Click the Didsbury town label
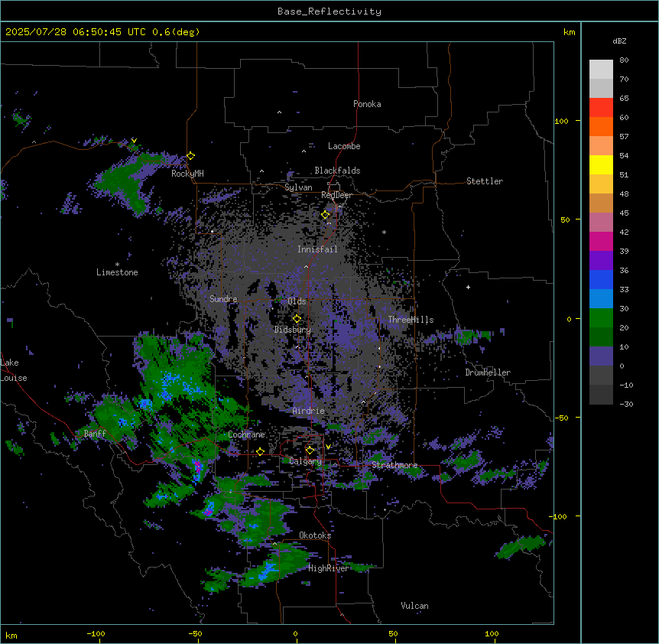Image resolution: width=659 pixels, height=644 pixels. pos(293,330)
